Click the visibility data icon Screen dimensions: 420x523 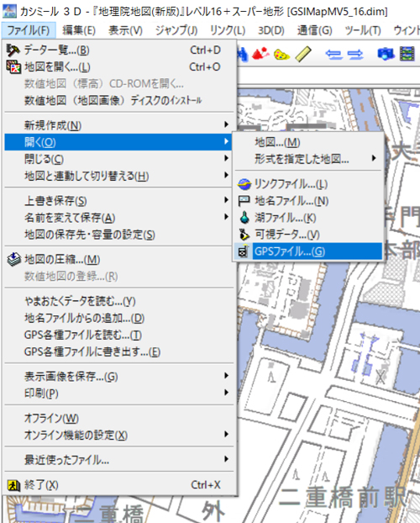tap(244, 235)
